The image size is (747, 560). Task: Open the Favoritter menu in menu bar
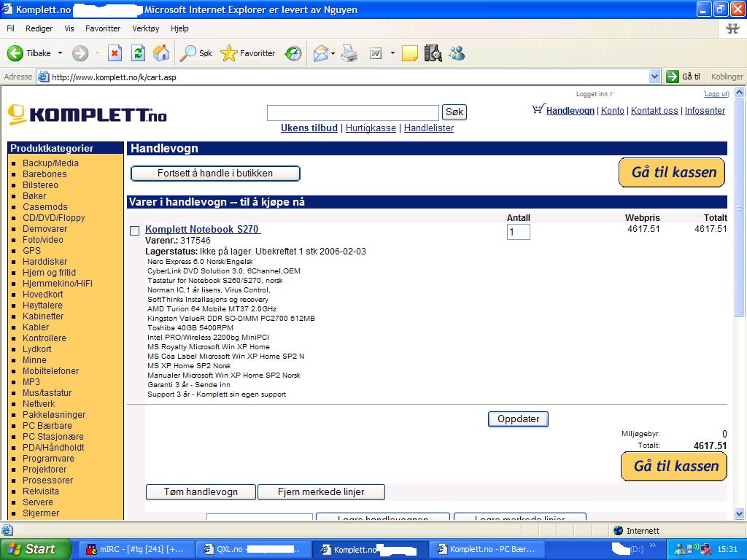103,28
